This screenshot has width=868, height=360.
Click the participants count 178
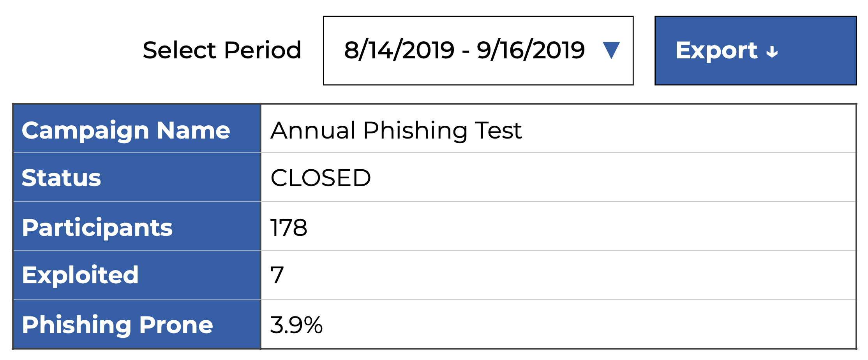(289, 227)
